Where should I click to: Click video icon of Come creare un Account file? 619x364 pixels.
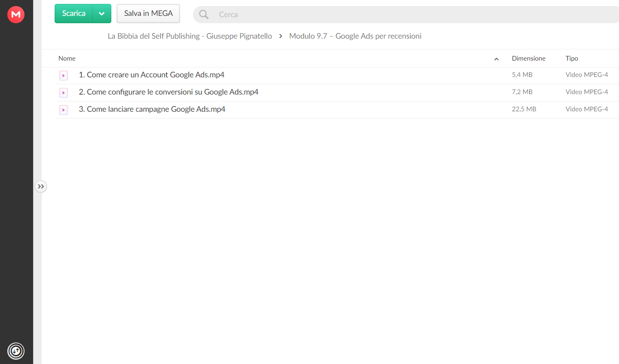click(x=64, y=76)
